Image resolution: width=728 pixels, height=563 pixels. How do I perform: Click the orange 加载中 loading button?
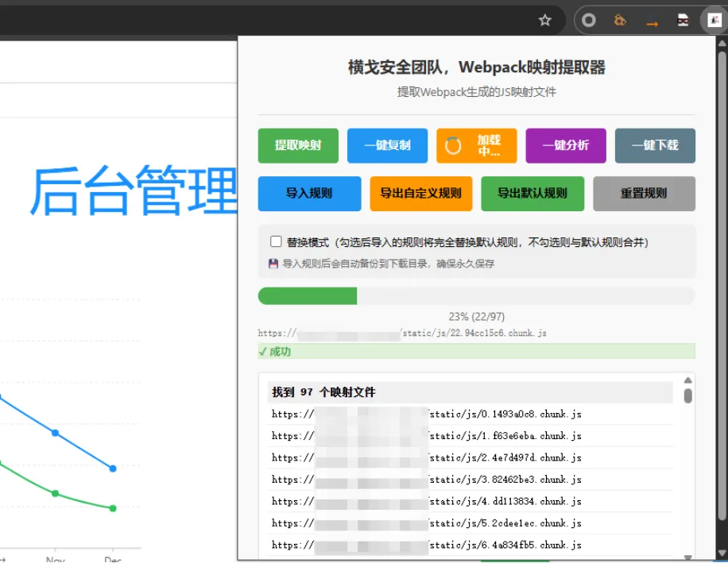476,145
